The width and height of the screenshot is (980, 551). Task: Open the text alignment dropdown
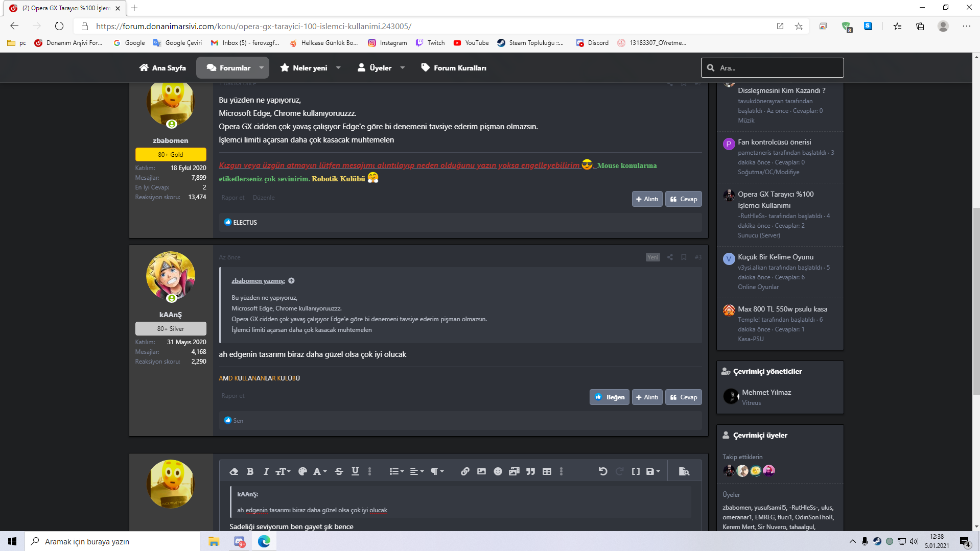click(417, 471)
